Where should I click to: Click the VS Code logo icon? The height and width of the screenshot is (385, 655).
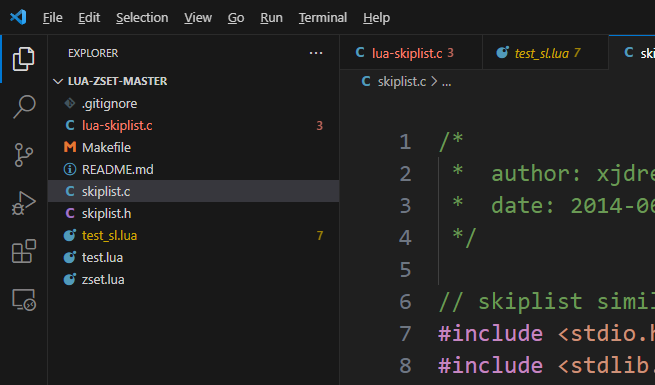(x=18, y=17)
